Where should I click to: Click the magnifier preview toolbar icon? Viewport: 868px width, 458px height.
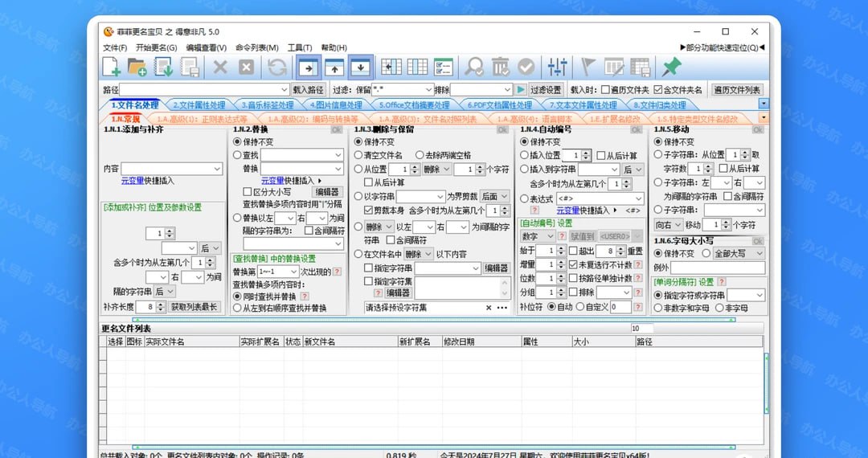click(474, 67)
